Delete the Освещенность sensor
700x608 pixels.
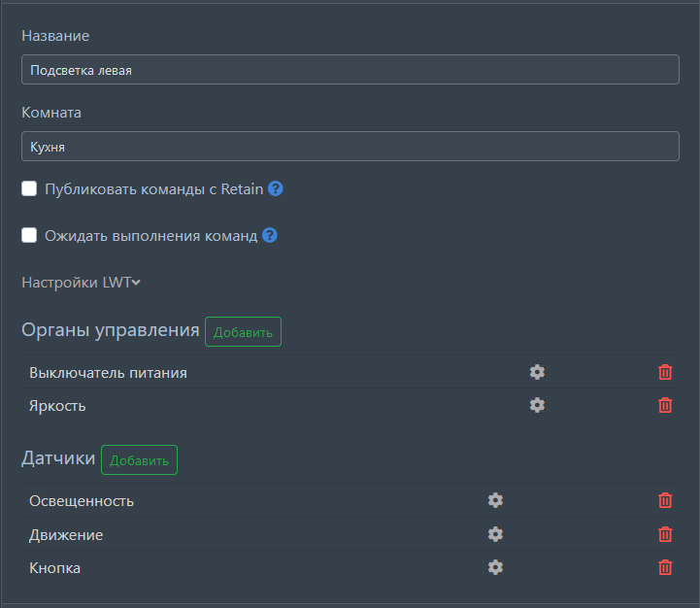pyautogui.click(x=665, y=500)
